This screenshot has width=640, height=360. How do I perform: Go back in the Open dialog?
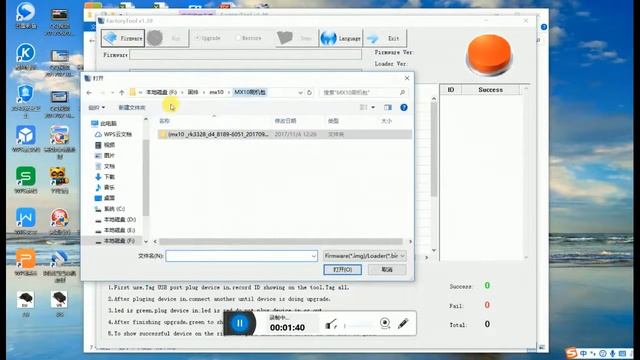point(89,93)
